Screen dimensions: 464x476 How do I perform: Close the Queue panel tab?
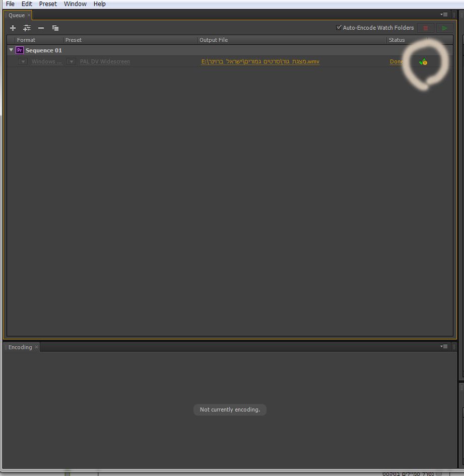pos(29,15)
